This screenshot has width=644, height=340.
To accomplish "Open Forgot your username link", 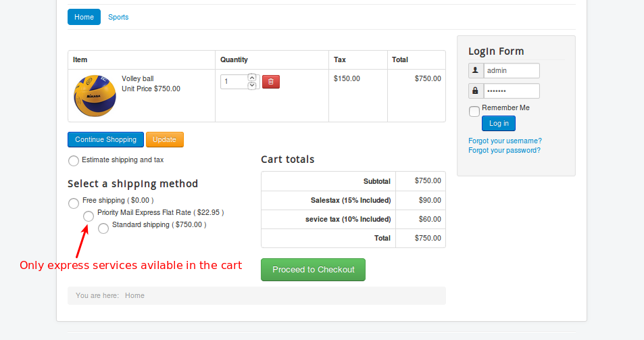I will 505,141.
